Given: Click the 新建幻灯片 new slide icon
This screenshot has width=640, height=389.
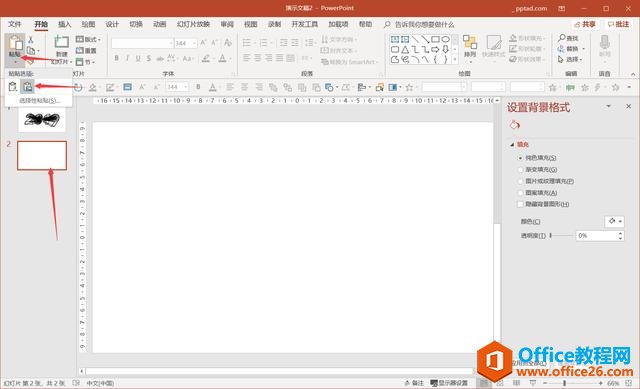Looking at the screenshot, I should pyautogui.click(x=62, y=43).
